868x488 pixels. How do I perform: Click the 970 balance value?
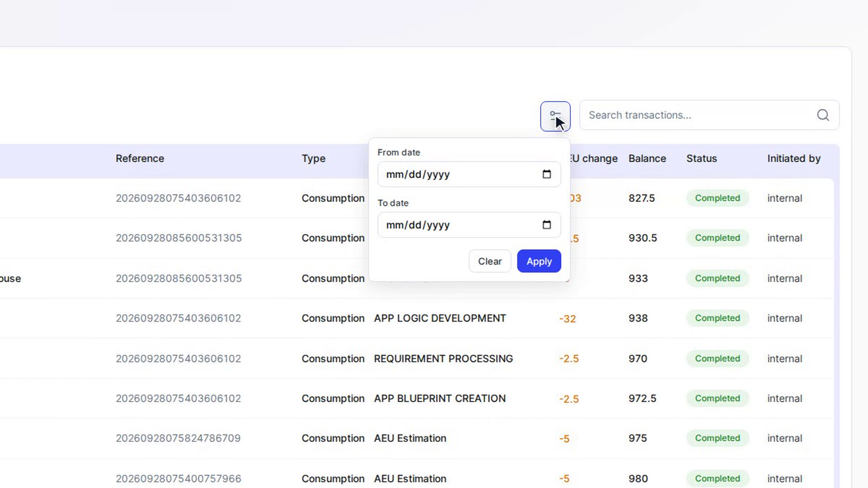coord(637,359)
